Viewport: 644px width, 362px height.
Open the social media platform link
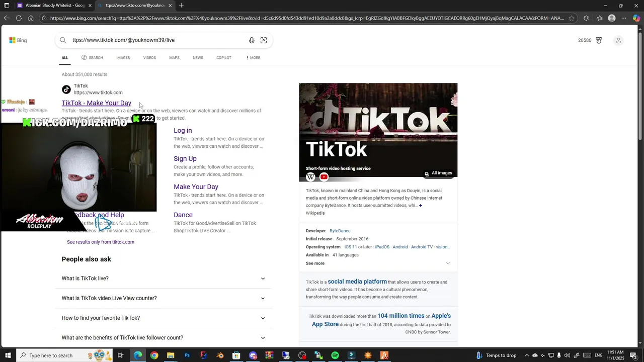[357, 282]
